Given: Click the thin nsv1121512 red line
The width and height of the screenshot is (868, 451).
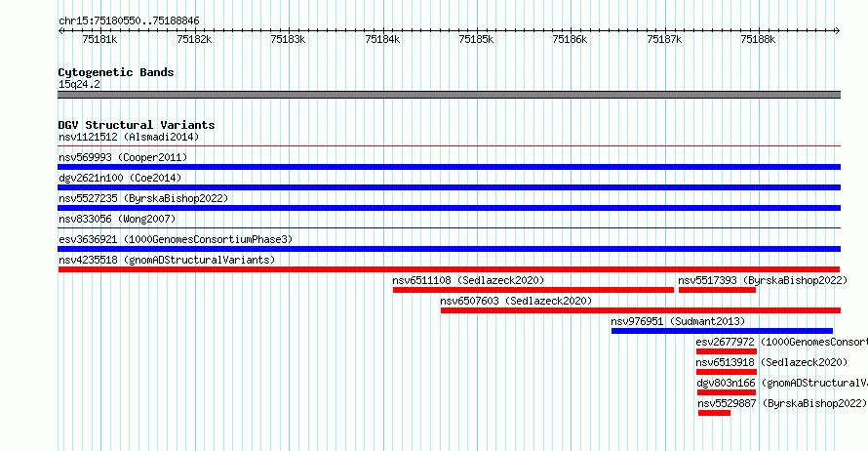Looking at the screenshot, I should click(449, 146).
